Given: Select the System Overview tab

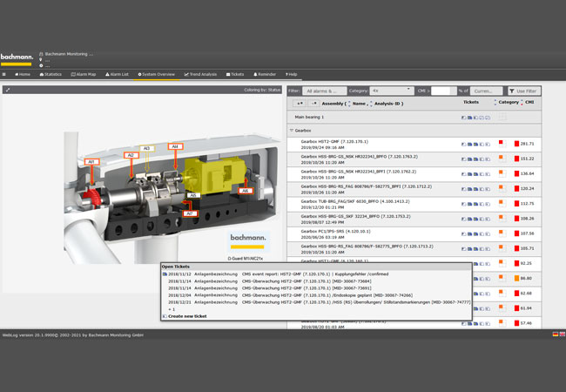Looking at the screenshot, I should tap(156, 74).
